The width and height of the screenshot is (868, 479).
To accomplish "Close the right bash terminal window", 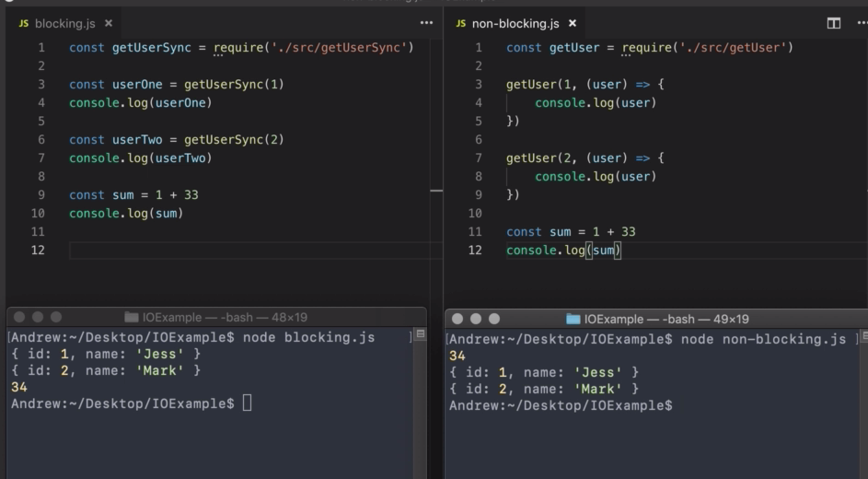I will [457, 319].
